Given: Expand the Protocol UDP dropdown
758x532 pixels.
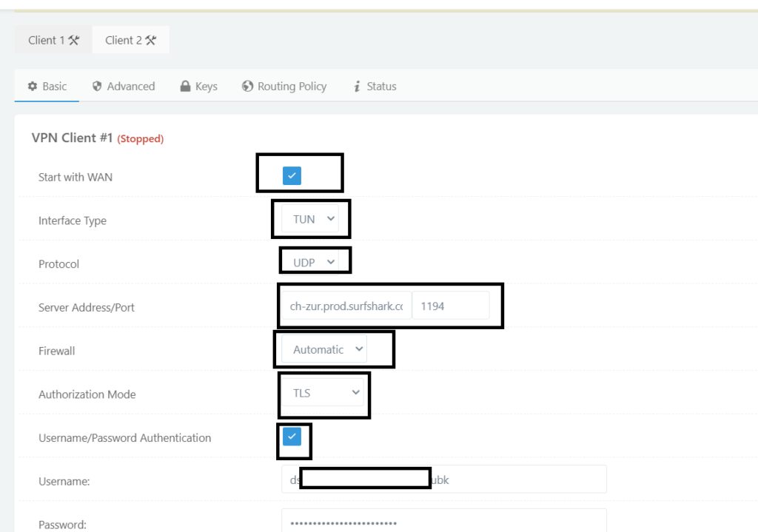Looking at the screenshot, I should 314,262.
